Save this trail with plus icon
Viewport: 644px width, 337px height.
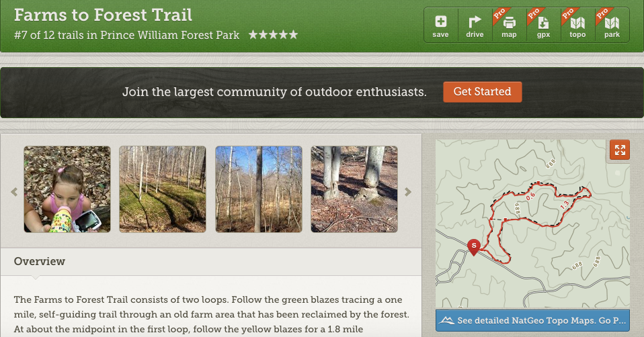click(441, 26)
